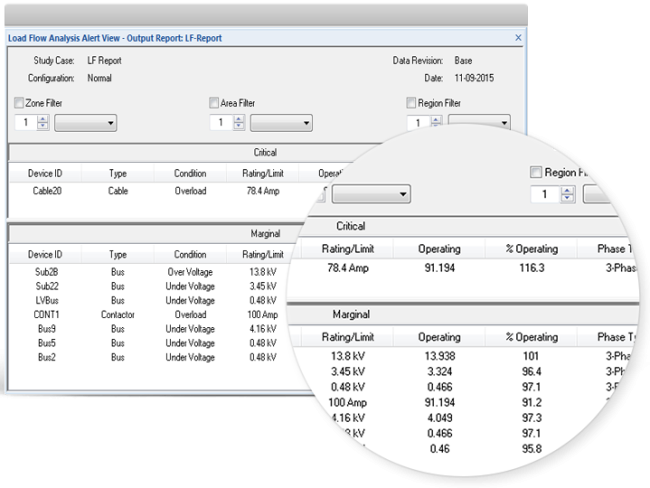Select the CONT1 contactor row

tap(45, 314)
